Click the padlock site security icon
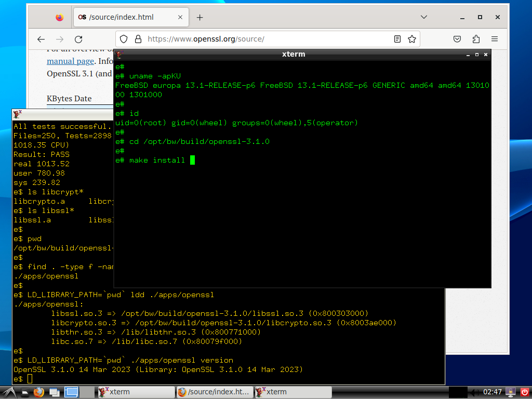Viewport: 532px width, 399px height. 138,39
